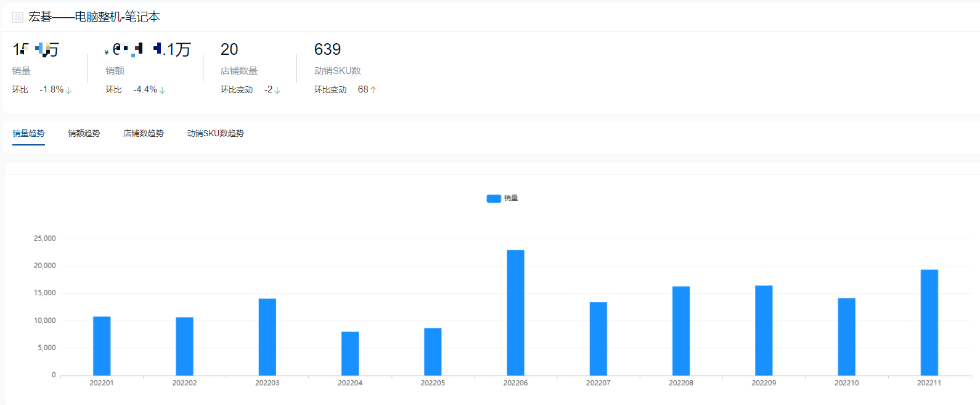
Task: Click the 25,000 y-axis label
Action: (44, 239)
